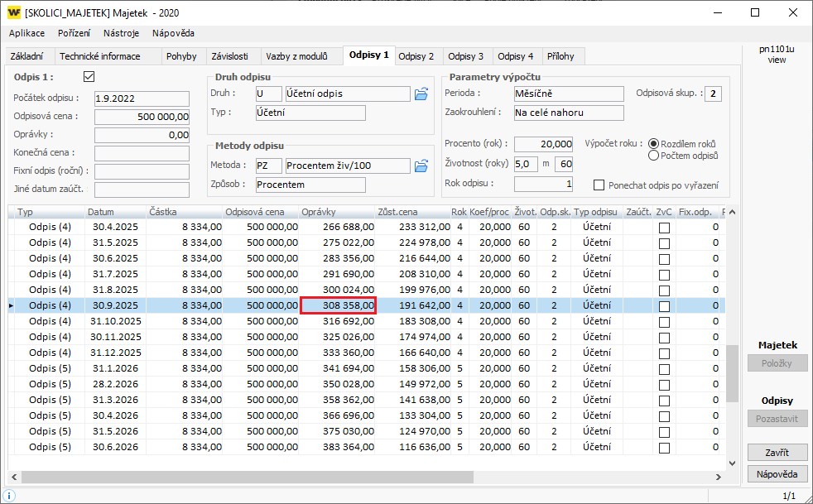The image size is (813, 504).
Task: Enable Ponechat odpis po vyřazení checkbox
Action: pyautogui.click(x=599, y=185)
